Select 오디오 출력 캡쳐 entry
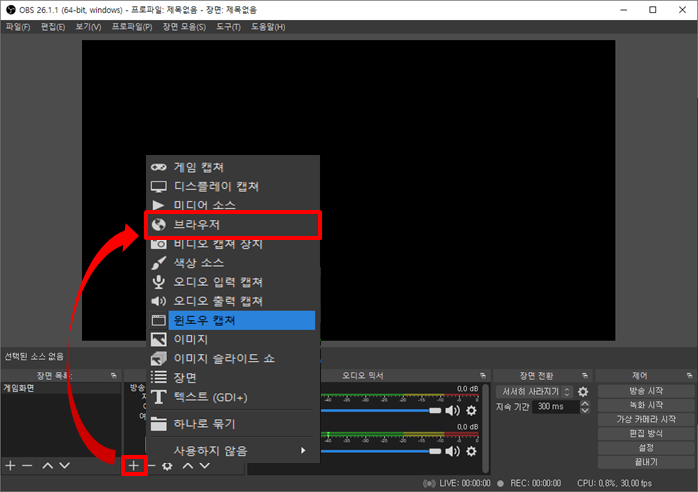Image resolution: width=698 pixels, height=492 pixels. click(233, 301)
